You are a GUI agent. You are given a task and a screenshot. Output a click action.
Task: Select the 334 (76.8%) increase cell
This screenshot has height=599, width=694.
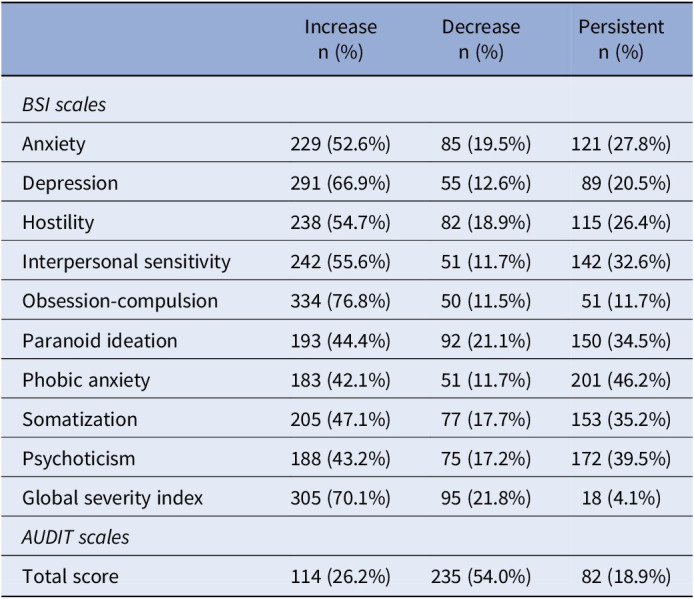340,301
